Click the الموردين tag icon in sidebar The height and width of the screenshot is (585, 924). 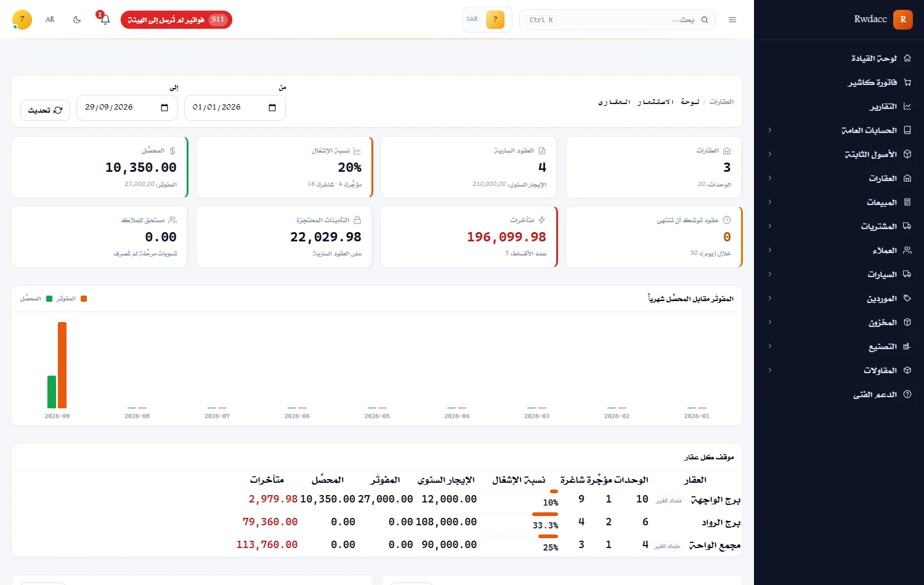point(907,299)
